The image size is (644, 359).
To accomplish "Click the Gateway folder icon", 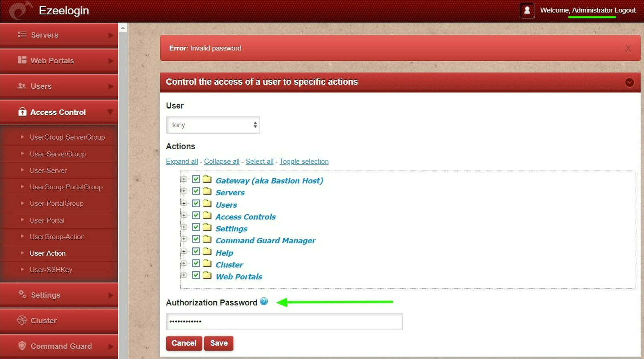I will click(x=207, y=179).
